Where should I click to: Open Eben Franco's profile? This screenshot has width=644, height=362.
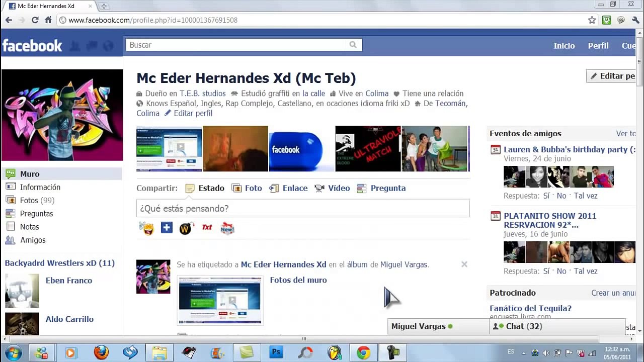click(69, 281)
